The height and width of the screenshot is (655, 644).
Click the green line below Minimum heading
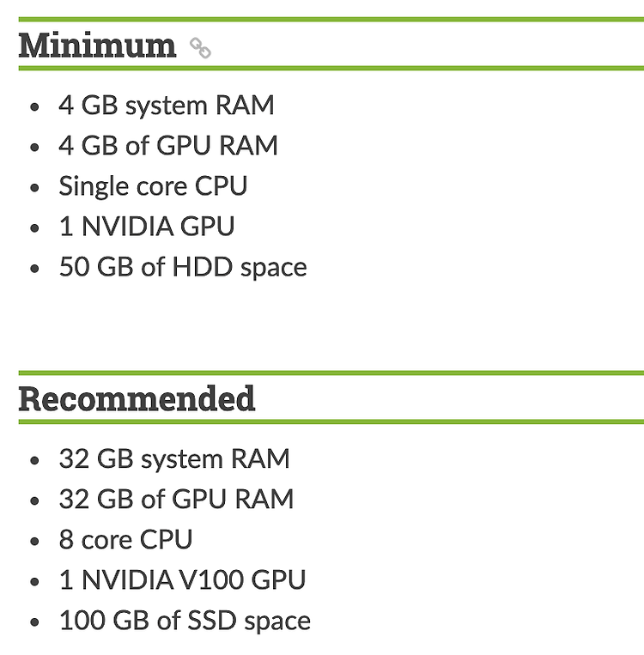click(x=331, y=68)
